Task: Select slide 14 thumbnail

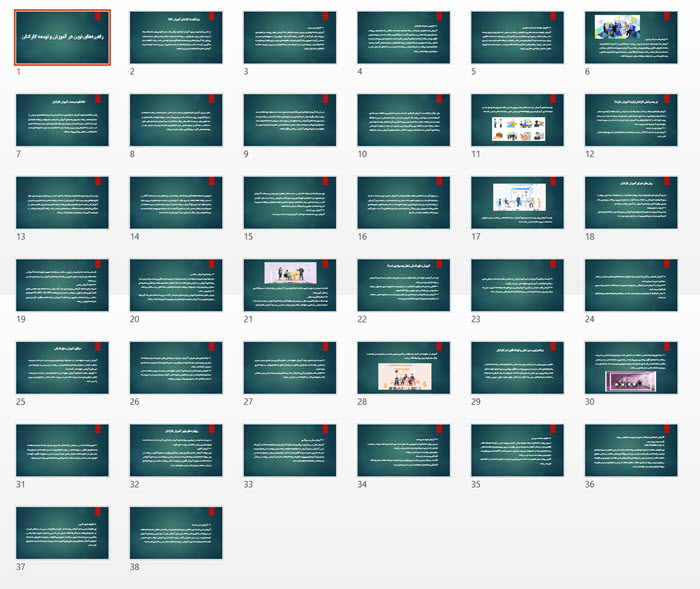Action: click(176, 203)
